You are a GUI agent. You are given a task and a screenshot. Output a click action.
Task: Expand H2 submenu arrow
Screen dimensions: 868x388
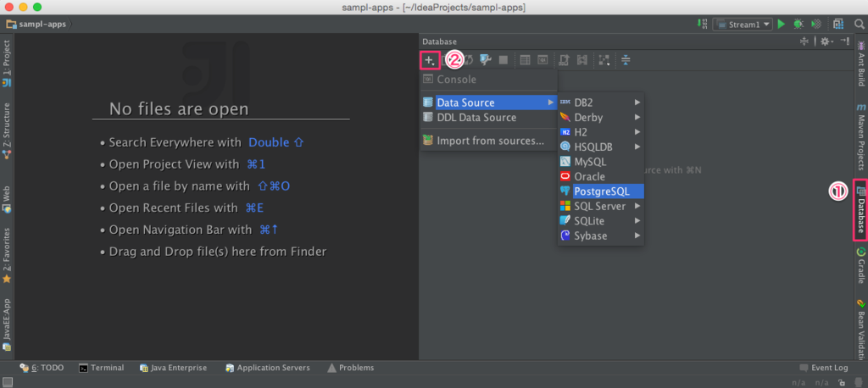[x=637, y=132]
